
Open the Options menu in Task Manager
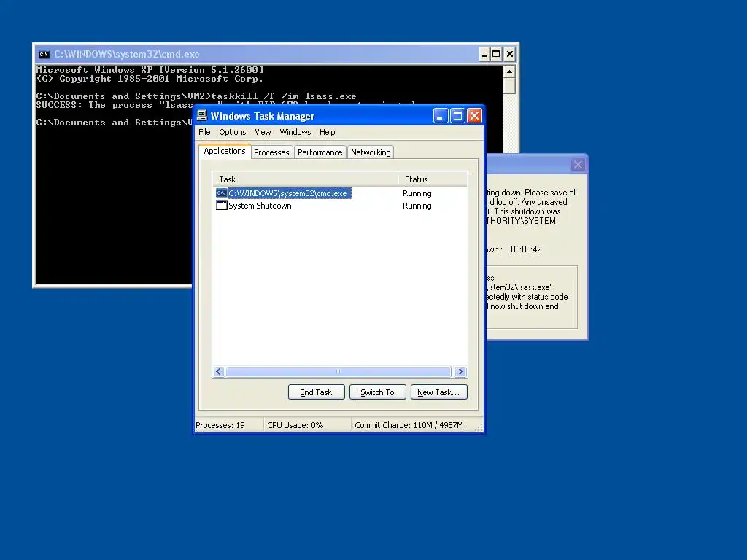tap(233, 132)
